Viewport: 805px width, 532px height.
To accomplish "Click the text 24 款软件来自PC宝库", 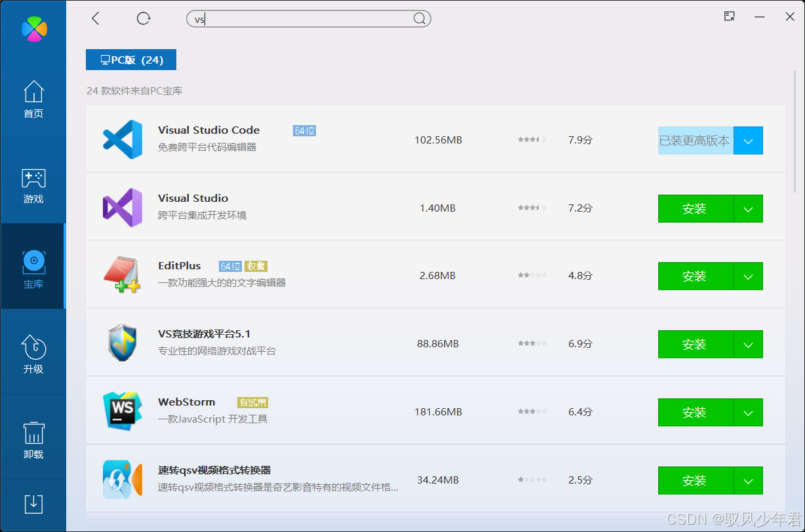I will (134, 91).
